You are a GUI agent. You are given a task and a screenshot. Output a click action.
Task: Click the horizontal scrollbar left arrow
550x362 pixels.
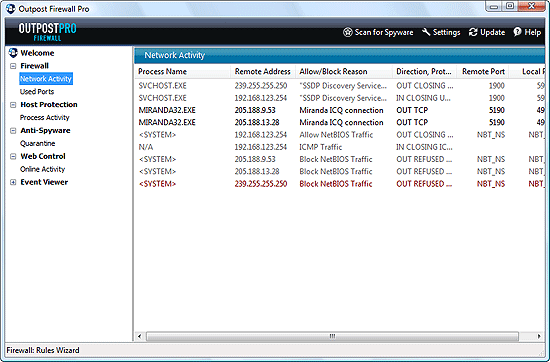click(x=140, y=336)
